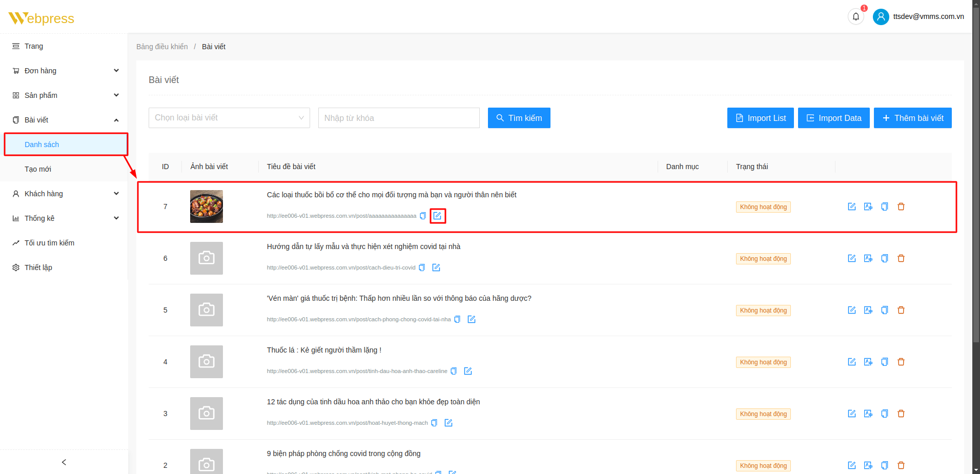Collapse the sidebar with the left arrow
Image resolution: width=980 pixels, height=474 pixels.
64,462
